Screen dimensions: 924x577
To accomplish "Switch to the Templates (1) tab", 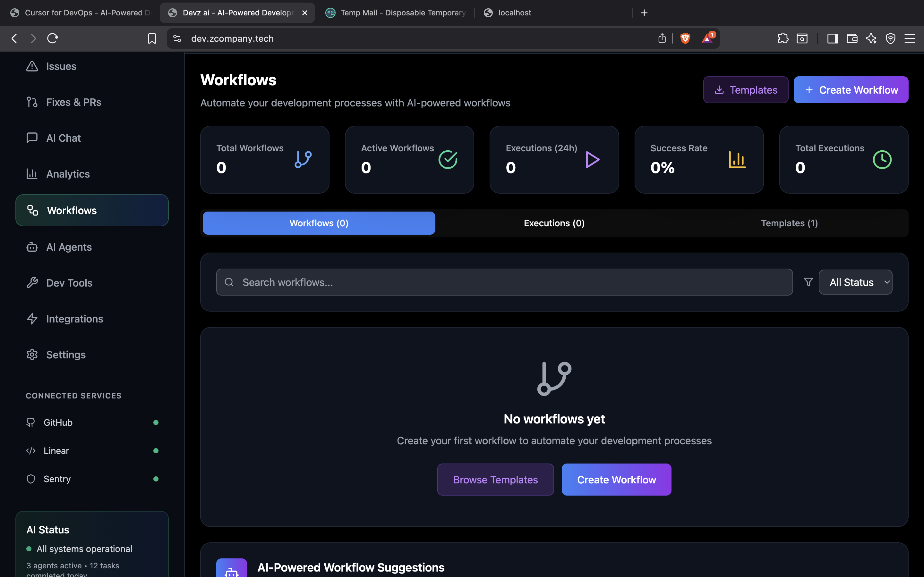I will [789, 223].
